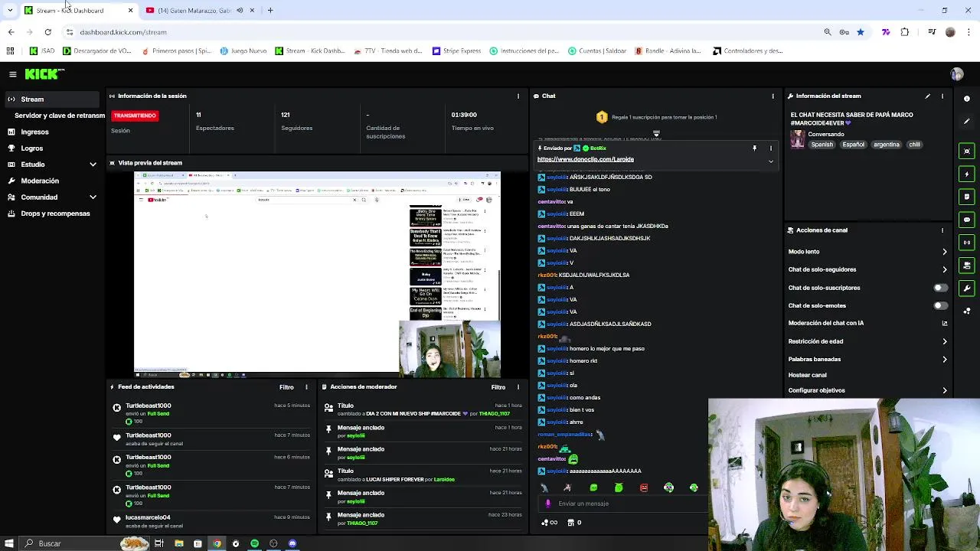Open new browser tab with plus button
Viewport: 980px width, 551px height.
(270, 11)
